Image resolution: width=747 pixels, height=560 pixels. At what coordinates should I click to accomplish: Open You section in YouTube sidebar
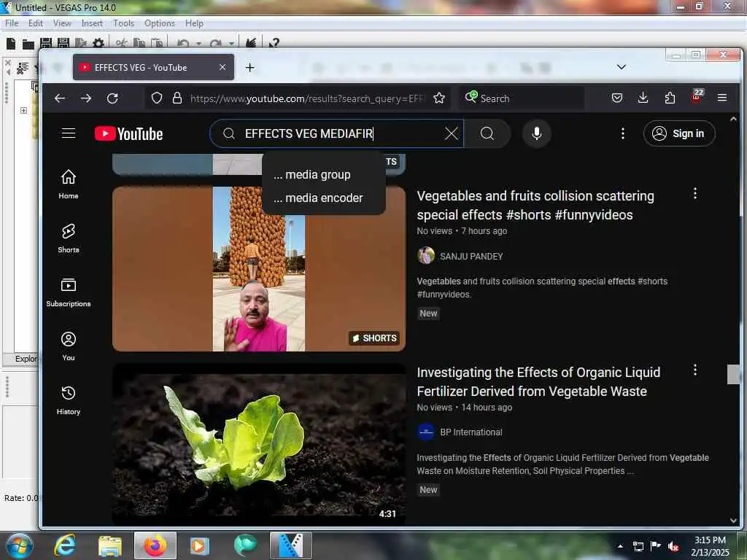pos(69,346)
